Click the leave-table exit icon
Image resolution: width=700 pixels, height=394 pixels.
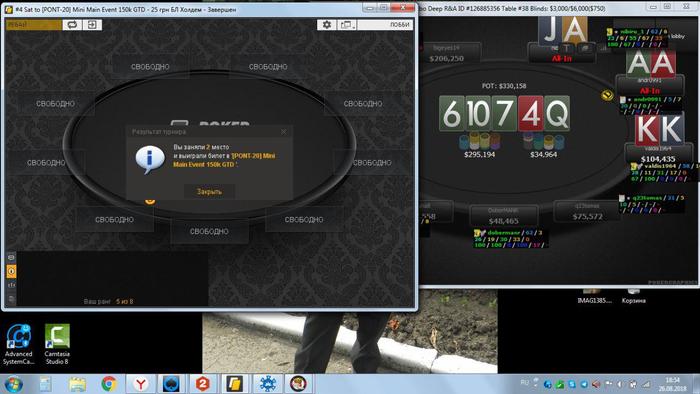click(x=92, y=25)
